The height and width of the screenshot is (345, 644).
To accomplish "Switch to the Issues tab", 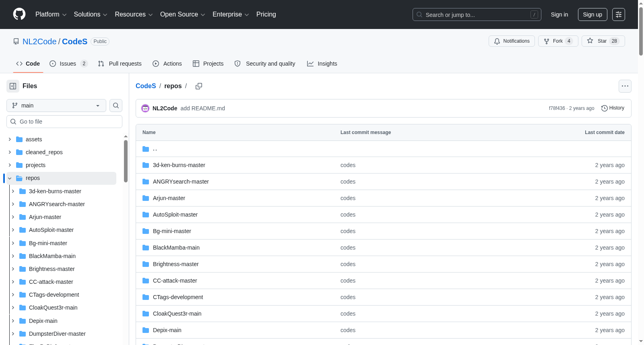I will [x=68, y=64].
